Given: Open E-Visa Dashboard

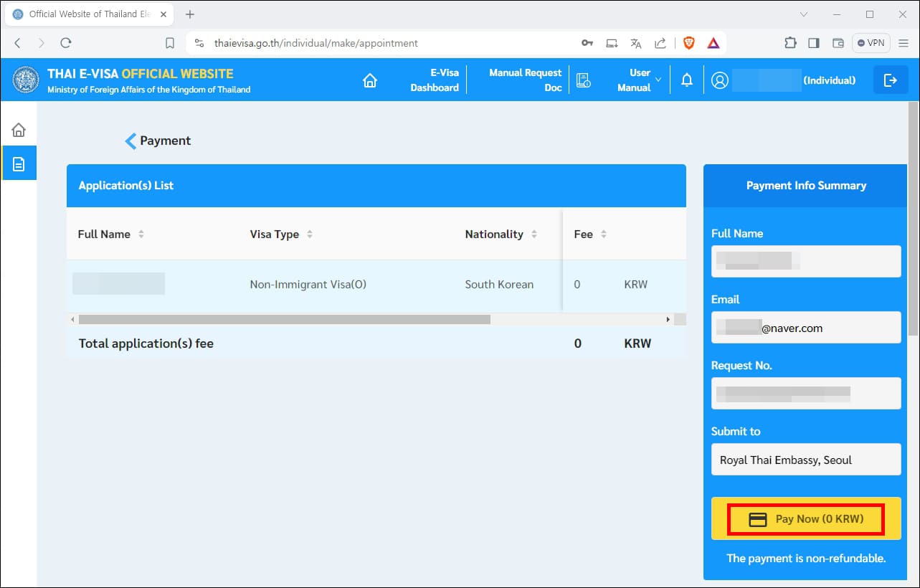Looking at the screenshot, I should pos(435,80).
